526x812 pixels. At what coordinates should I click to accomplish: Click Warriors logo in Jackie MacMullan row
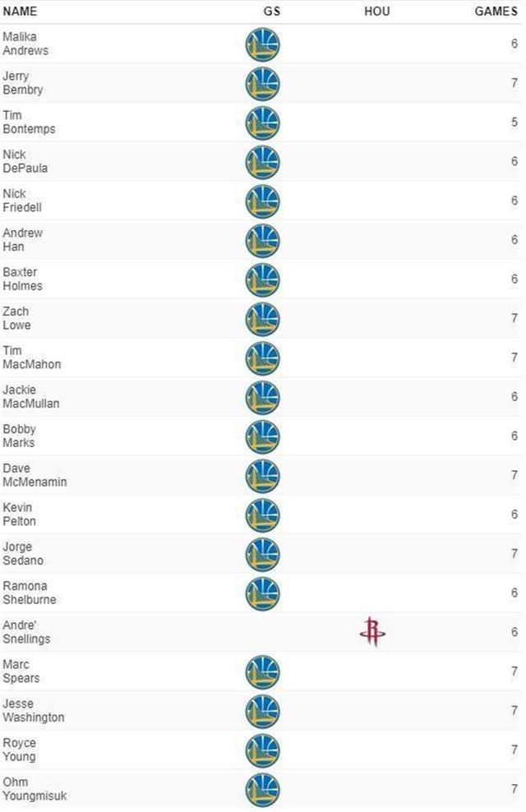click(x=262, y=397)
